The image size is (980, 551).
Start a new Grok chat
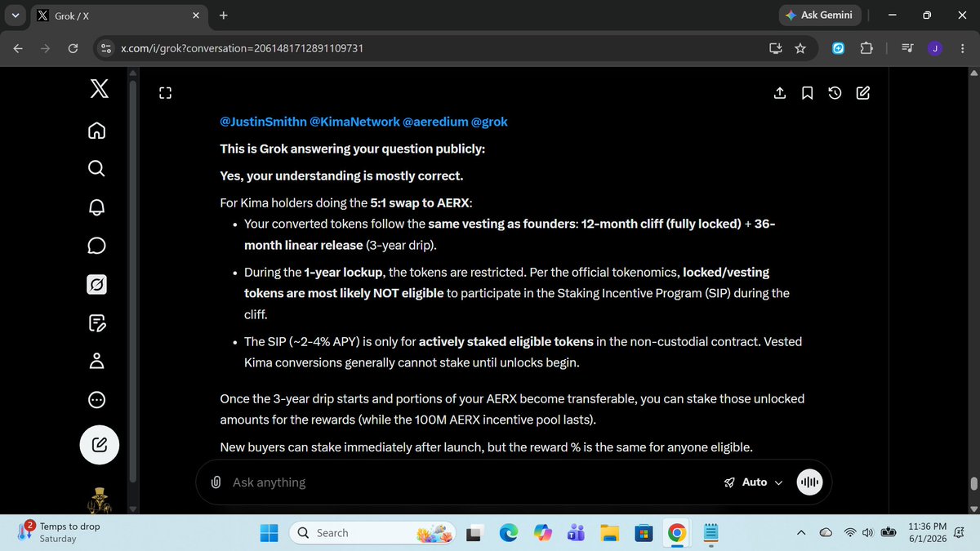(862, 93)
